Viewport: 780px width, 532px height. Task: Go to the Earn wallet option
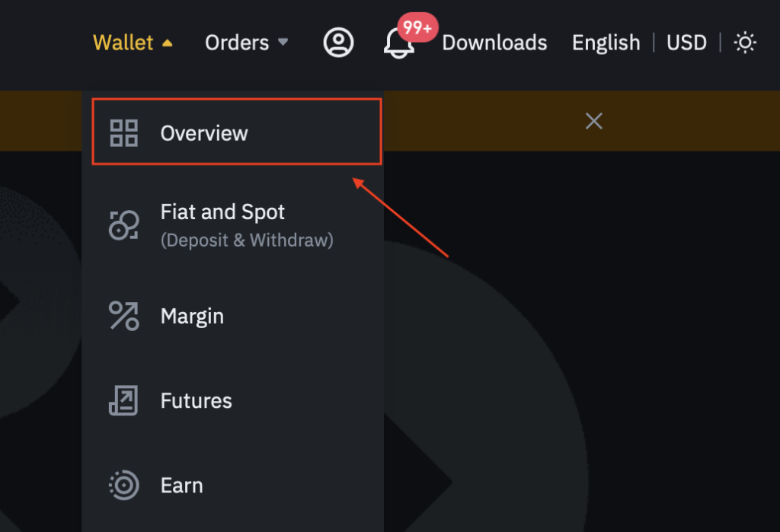pos(233,486)
